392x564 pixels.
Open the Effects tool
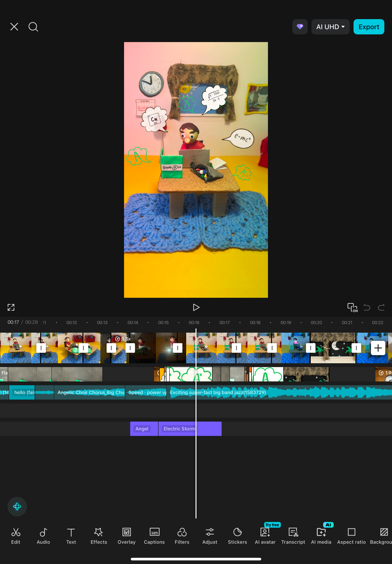click(x=99, y=536)
